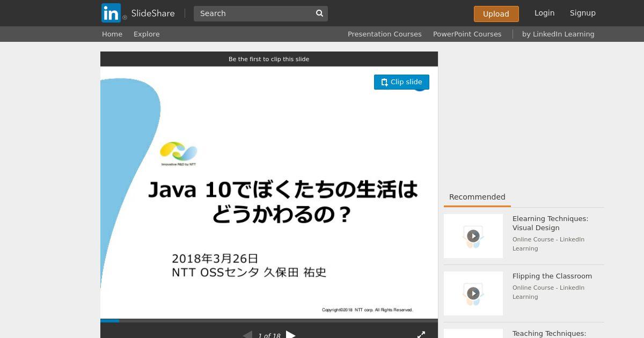The width and height of the screenshot is (644, 338).
Task: Go to the Home menu item
Action: click(112, 34)
